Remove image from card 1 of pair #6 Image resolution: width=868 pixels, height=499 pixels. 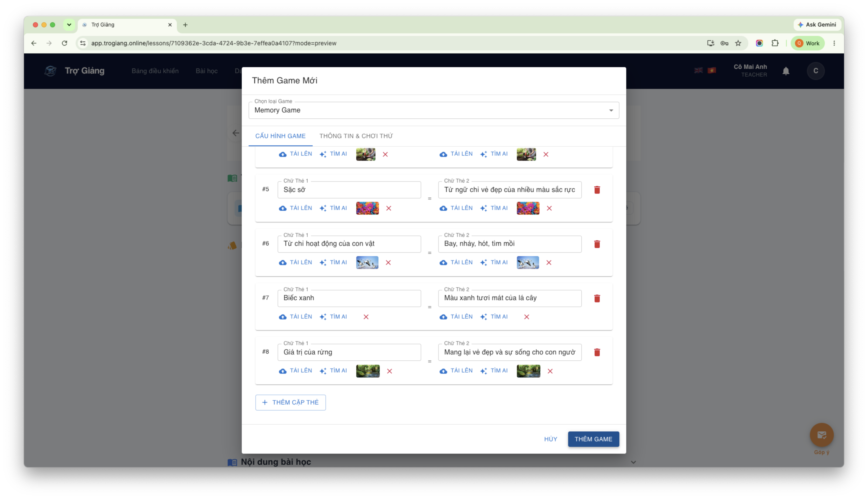[x=388, y=263]
